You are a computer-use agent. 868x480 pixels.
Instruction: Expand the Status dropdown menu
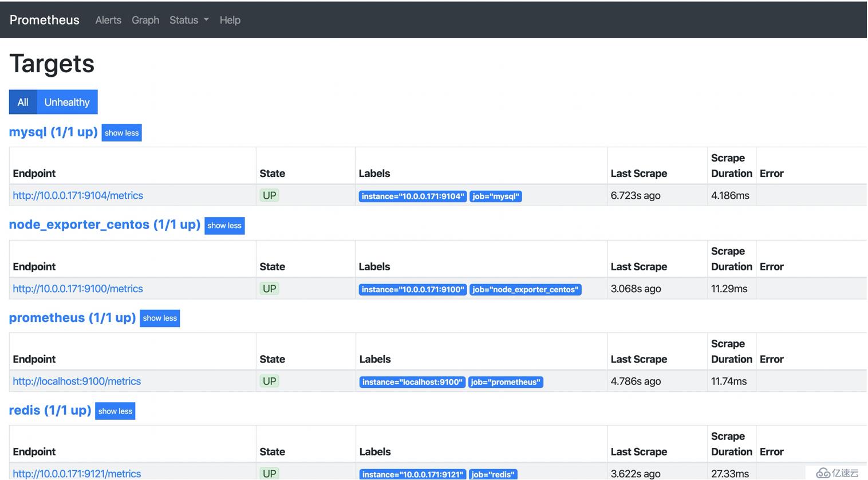click(189, 20)
